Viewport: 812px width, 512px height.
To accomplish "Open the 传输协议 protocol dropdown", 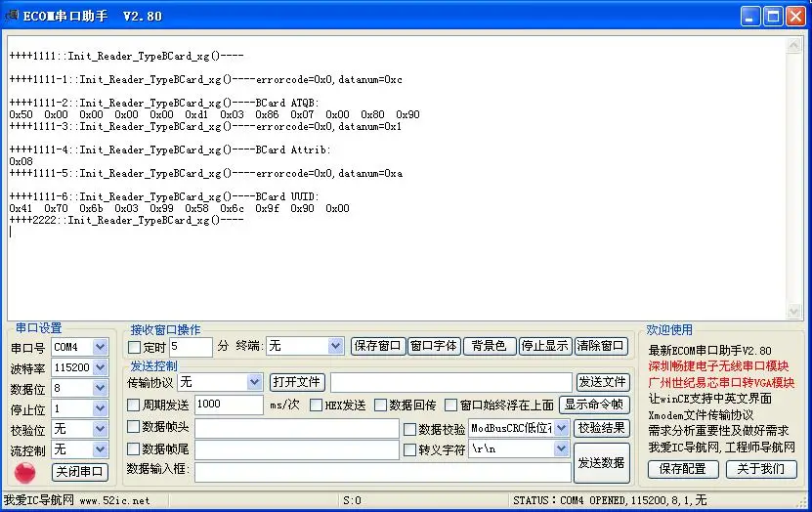I will (254, 382).
